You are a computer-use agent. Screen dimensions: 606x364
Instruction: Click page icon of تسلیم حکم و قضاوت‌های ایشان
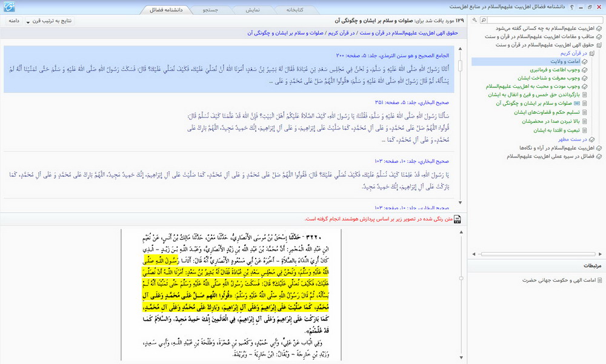point(585,113)
